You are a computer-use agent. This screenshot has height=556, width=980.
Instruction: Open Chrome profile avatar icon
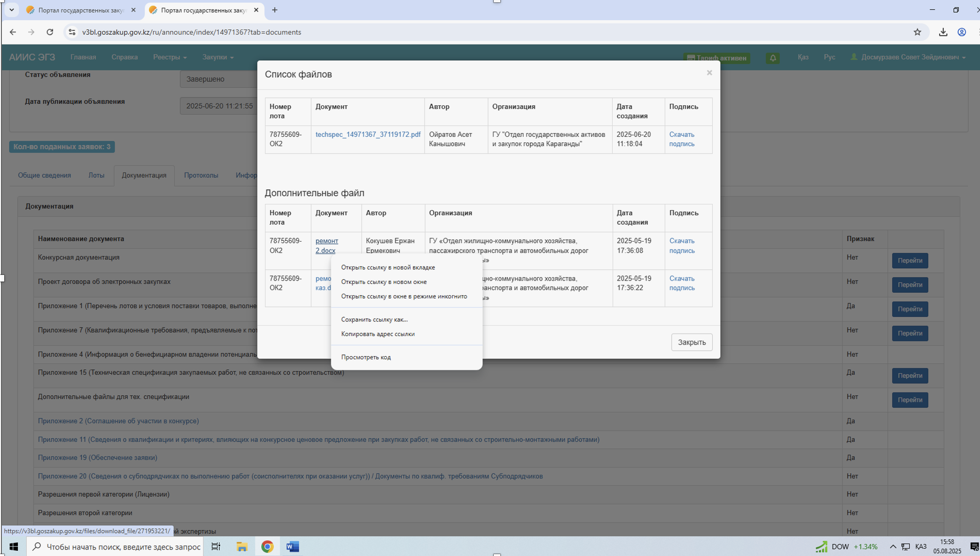click(x=962, y=32)
